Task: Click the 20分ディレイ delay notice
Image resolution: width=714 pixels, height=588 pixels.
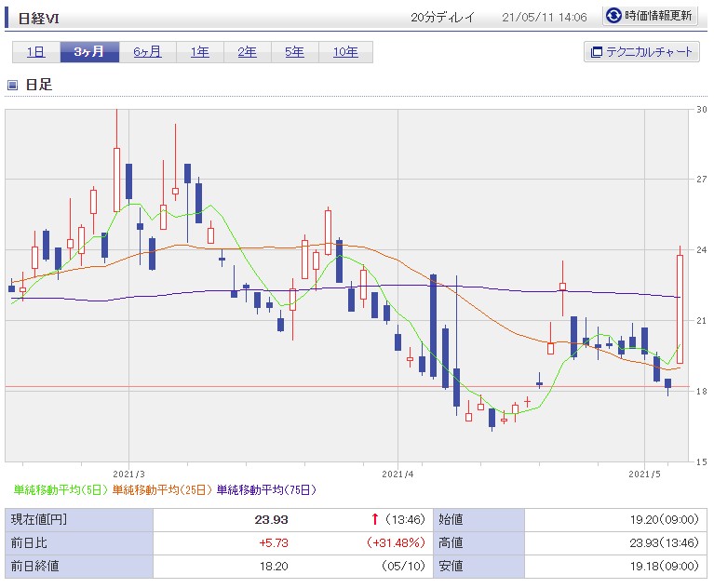Action: point(442,18)
